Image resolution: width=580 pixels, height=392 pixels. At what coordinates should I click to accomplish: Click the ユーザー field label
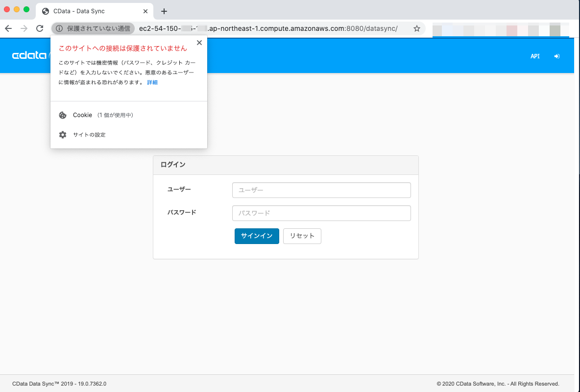pos(179,190)
